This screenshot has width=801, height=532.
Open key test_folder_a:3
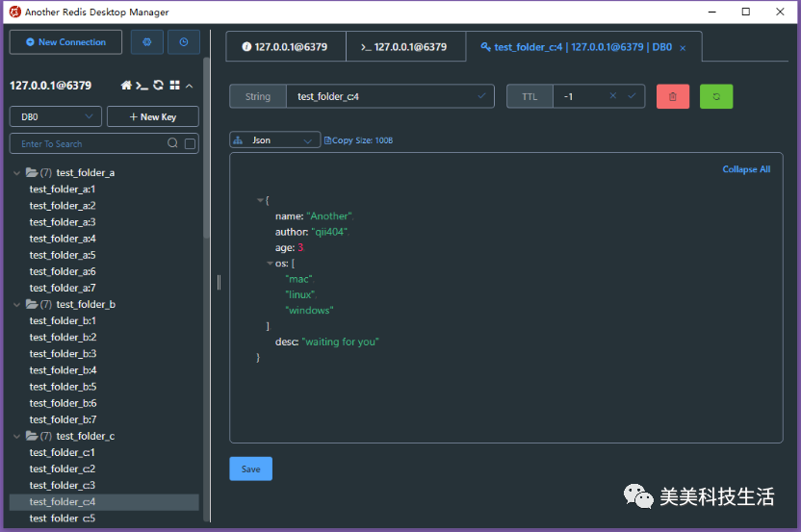coord(63,222)
